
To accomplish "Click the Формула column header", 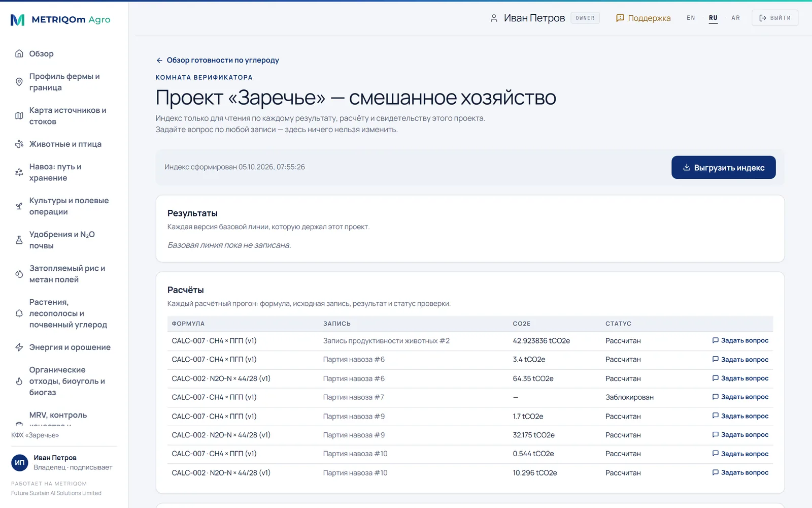I will coord(188,324).
